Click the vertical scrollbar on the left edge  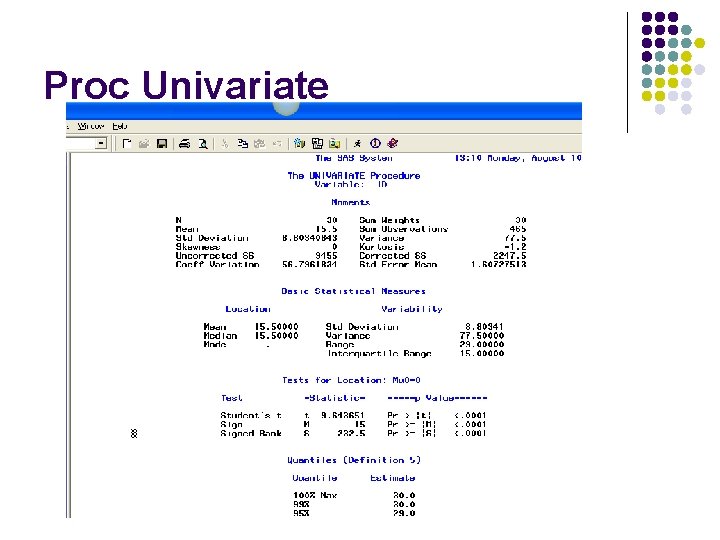point(69,335)
